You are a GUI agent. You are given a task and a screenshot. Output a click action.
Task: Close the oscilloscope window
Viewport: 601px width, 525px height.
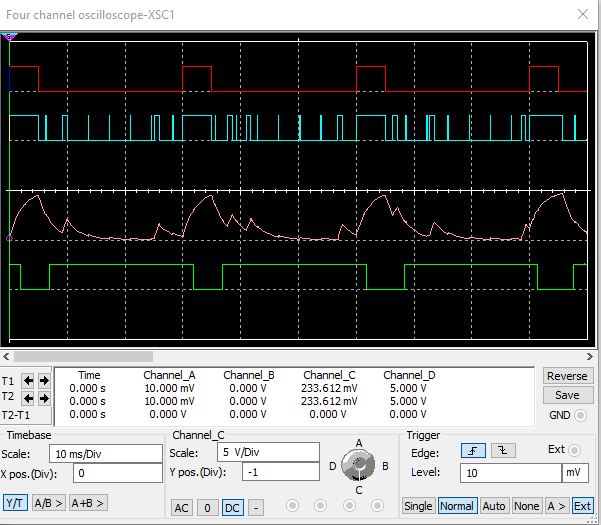583,15
